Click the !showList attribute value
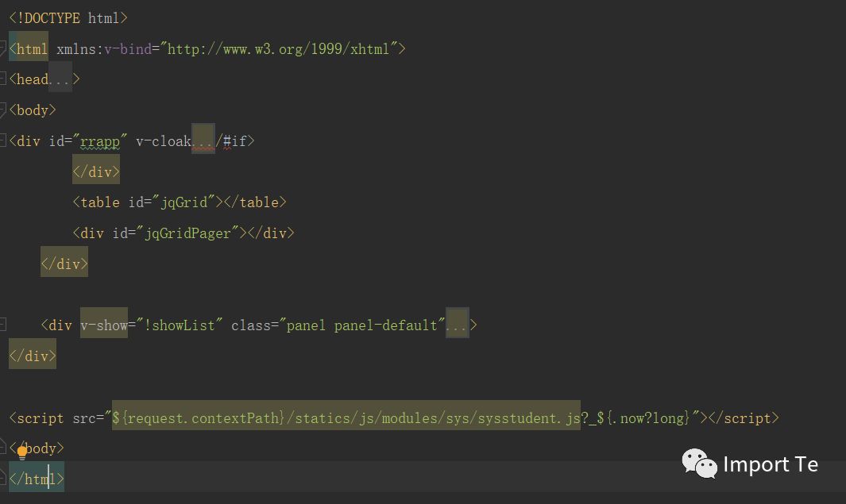 [179, 325]
